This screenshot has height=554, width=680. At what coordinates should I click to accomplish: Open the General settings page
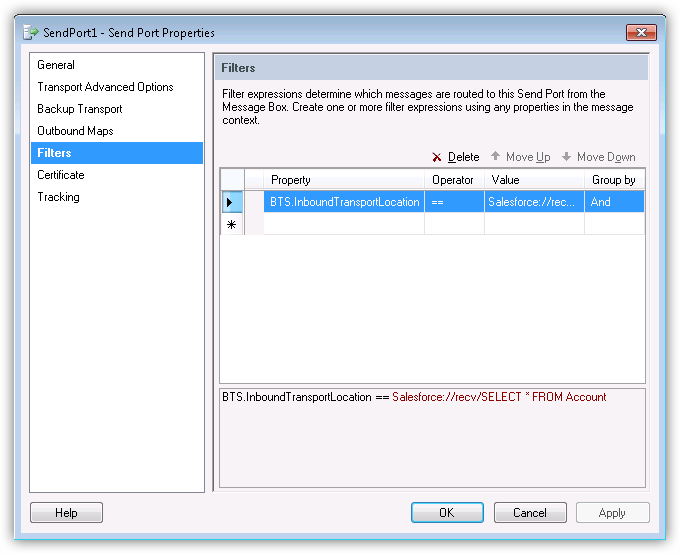pyautogui.click(x=56, y=65)
